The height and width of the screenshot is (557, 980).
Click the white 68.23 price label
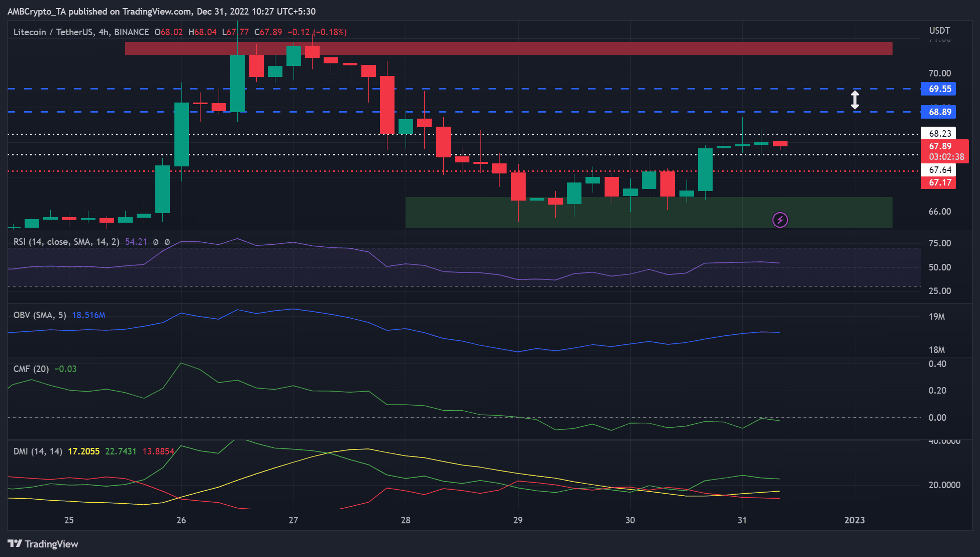pos(938,134)
